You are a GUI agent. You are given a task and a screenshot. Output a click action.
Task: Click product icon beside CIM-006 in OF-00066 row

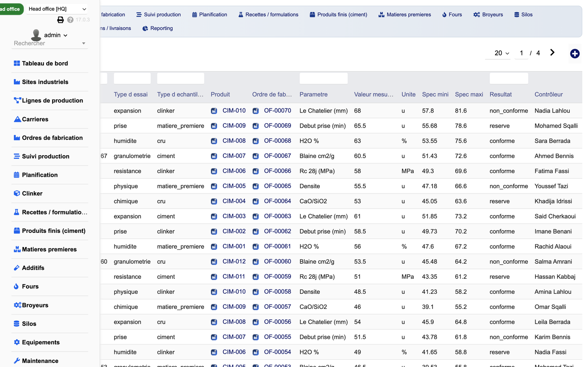214,171
